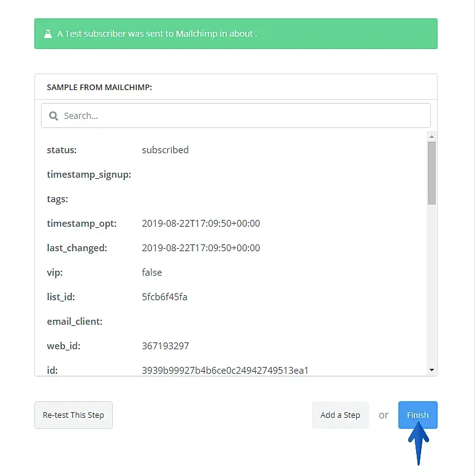Select the status subscribed value
475x476 pixels.
coord(165,150)
